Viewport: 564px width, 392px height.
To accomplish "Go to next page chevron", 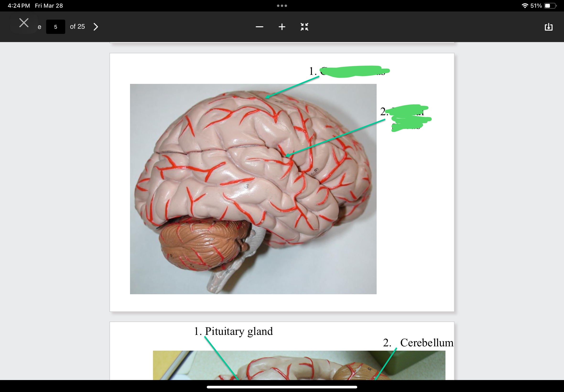I will pos(96,27).
